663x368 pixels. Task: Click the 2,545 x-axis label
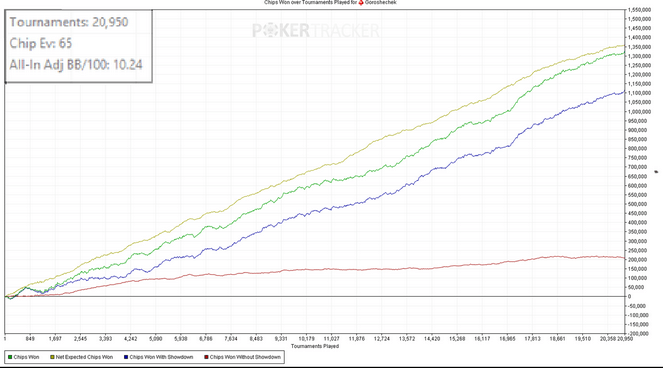point(80,339)
